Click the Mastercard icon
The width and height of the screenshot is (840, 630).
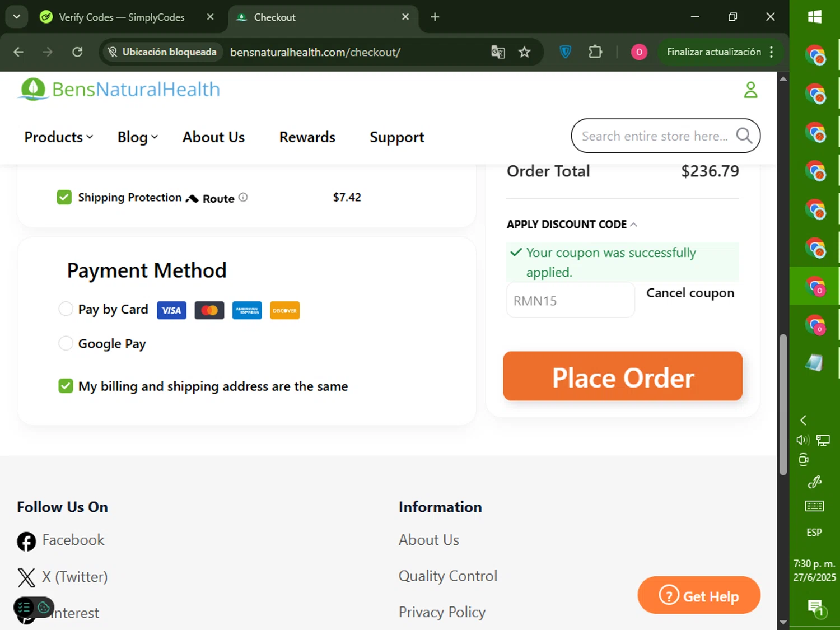click(x=209, y=310)
